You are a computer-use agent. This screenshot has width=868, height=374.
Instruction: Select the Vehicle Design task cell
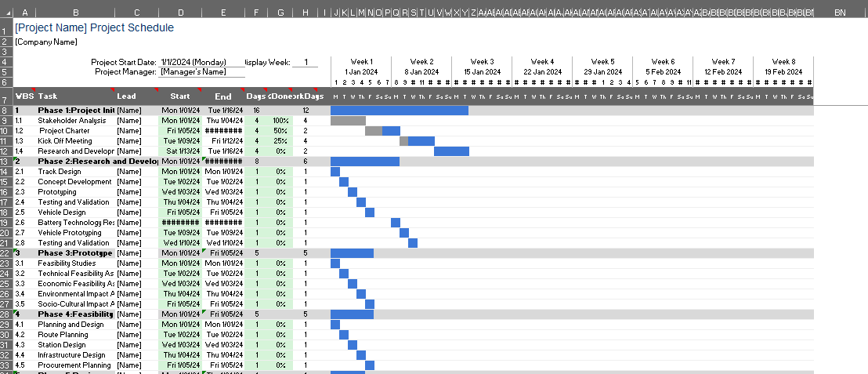coord(75,212)
